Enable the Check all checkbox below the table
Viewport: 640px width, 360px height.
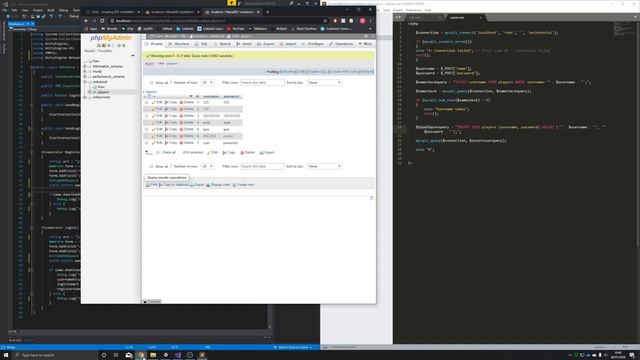tap(158, 152)
